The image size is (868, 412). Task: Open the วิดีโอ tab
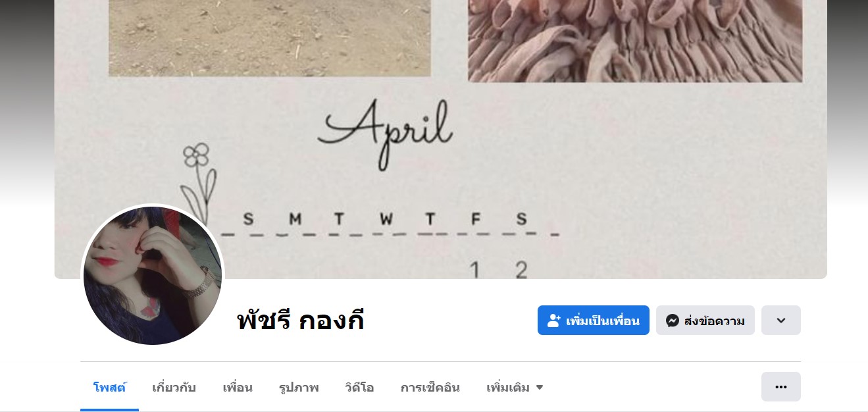click(x=359, y=388)
